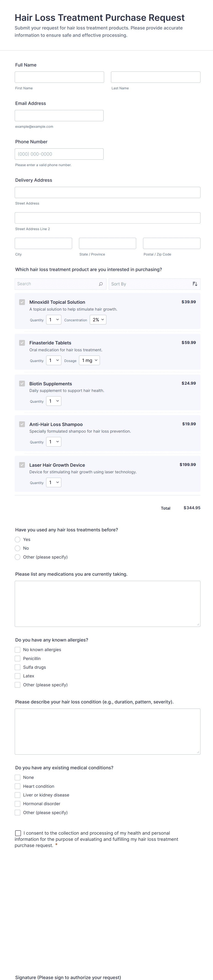Click the product Search field
Image resolution: width=213 pixels, height=980 pixels.
pyautogui.click(x=56, y=284)
